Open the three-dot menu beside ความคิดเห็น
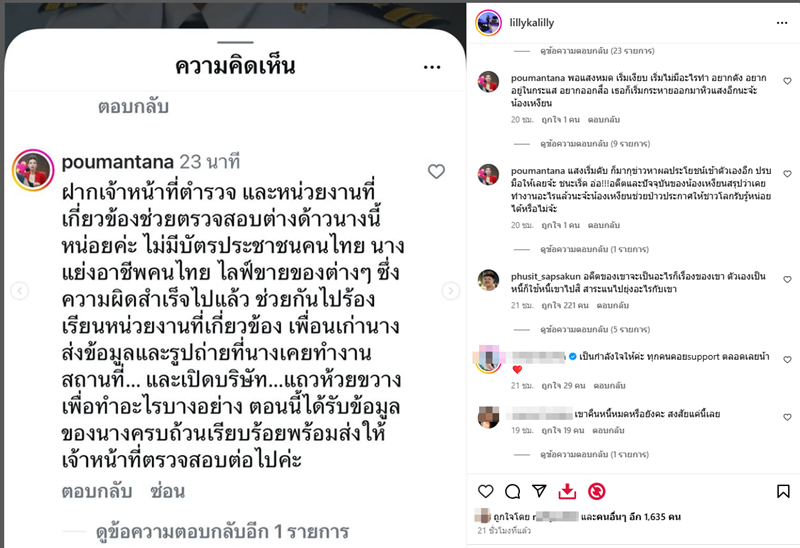The image size is (800, 548). tap(432, 67)
